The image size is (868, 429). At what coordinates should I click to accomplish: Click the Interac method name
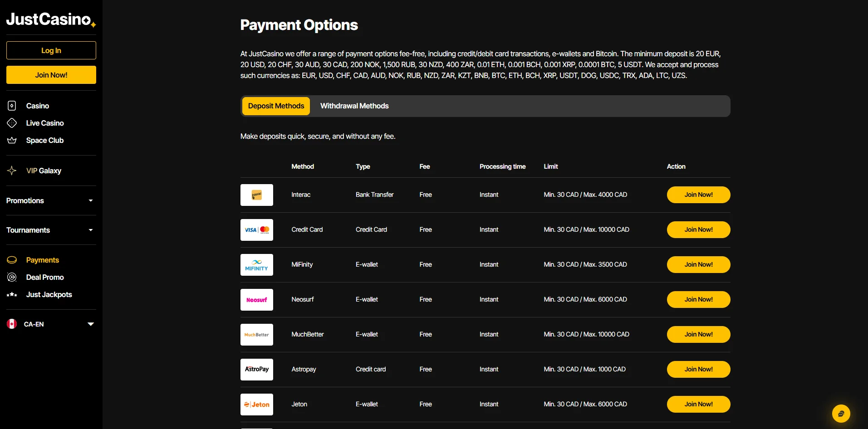(x=301, y=195)
